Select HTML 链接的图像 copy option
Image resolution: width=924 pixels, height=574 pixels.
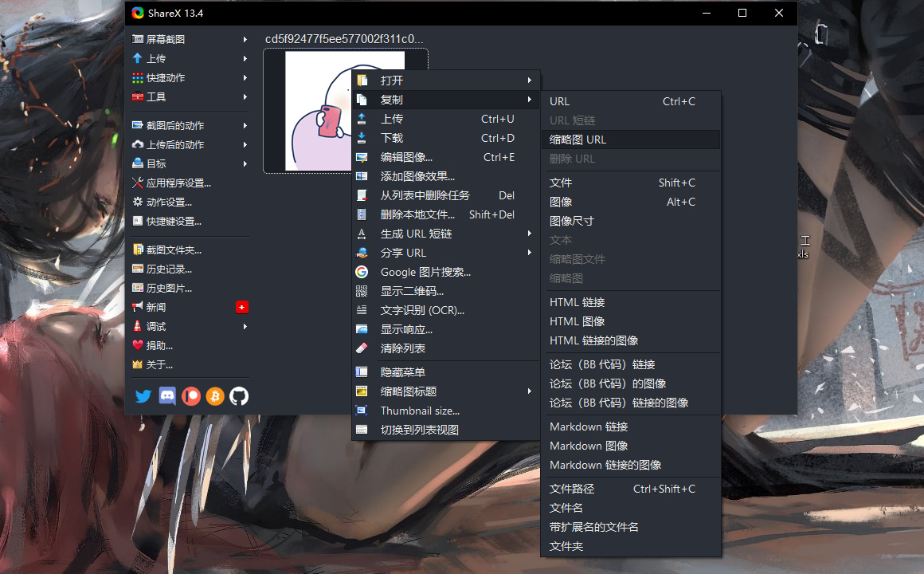pos(631,340)
